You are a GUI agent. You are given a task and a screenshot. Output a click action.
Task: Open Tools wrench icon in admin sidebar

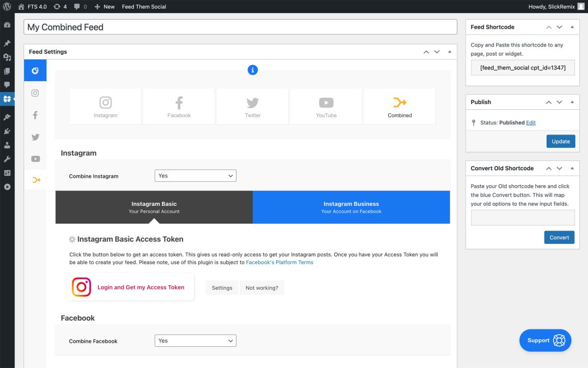[x=7, y=159]
